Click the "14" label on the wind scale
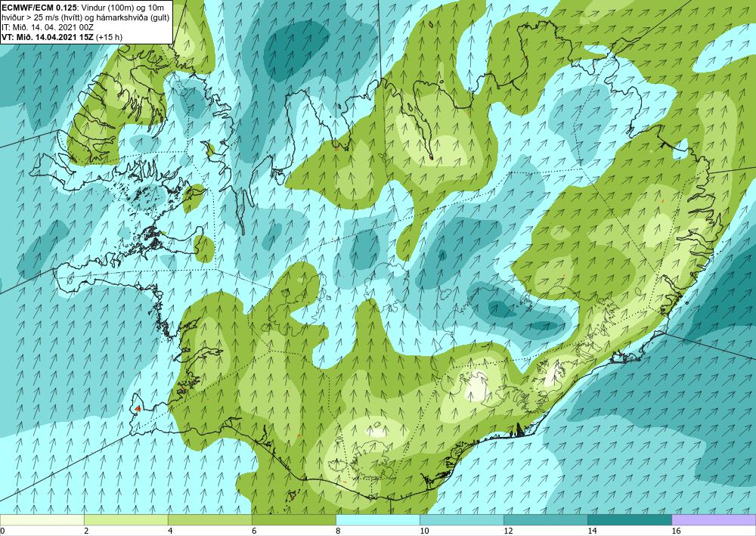The width and height of the screenshot is (756, 536). pyautogui.click(x=592, y=531)
